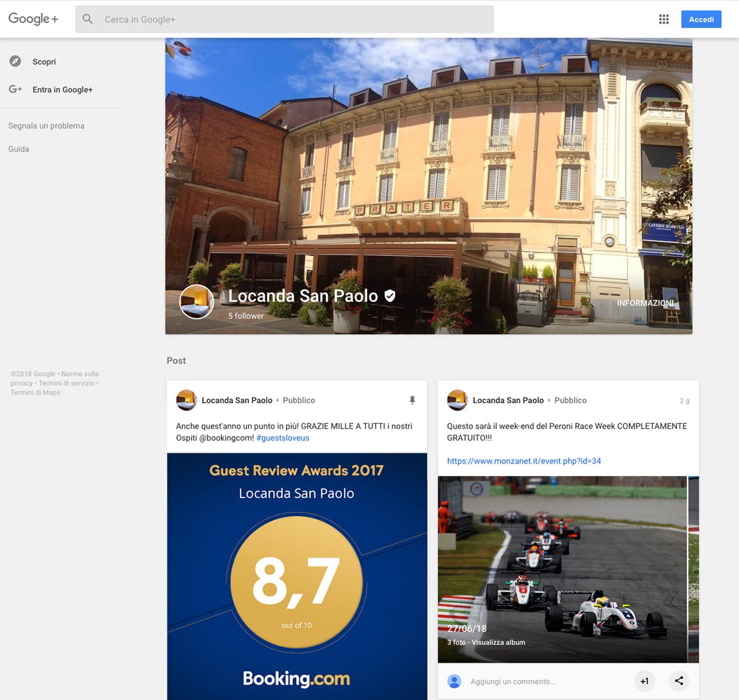Open Termini di servizio link
The width and height of the screenshot is (739, 700).
point(67,383)
